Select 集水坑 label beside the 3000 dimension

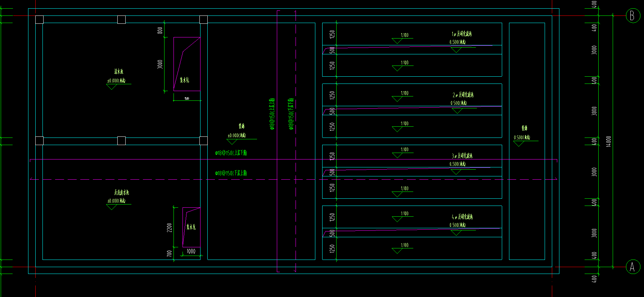[185, 80]
